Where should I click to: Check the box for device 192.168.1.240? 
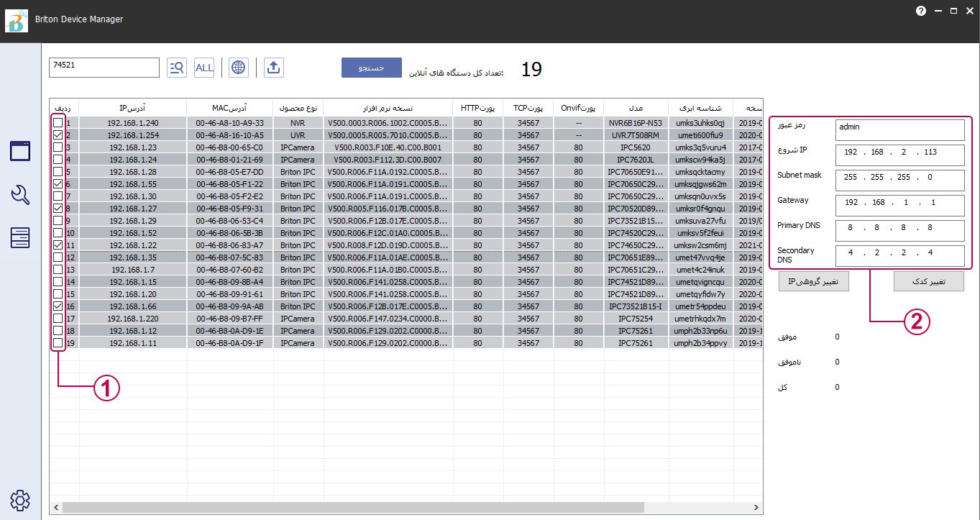coord(58,123)
